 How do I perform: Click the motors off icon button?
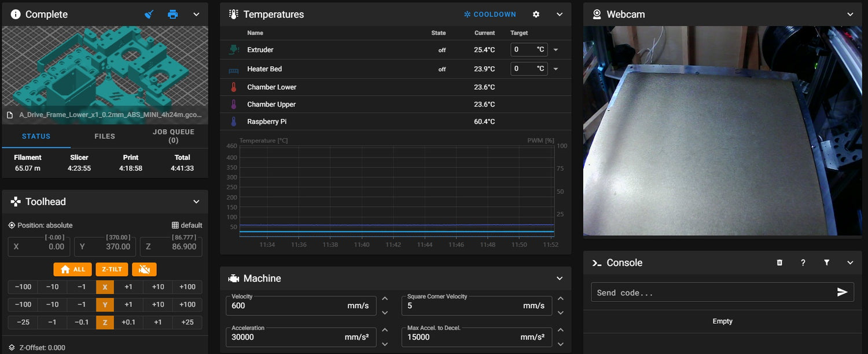pos(144,269)
